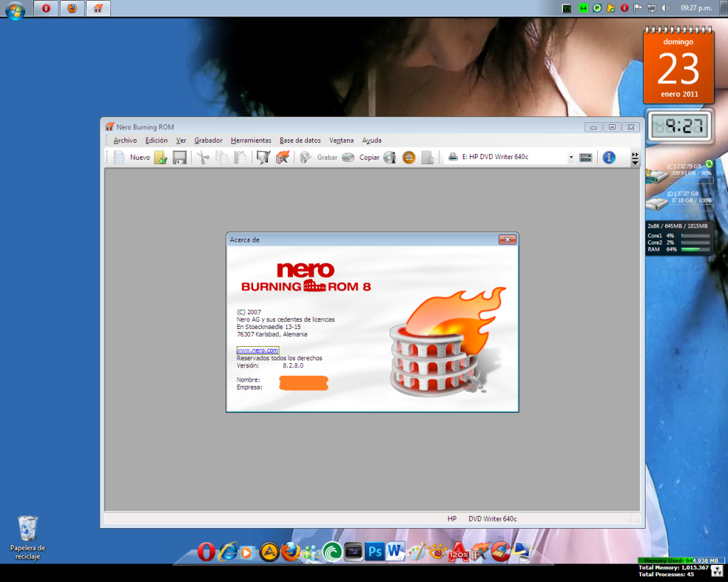Switch to Opera in the top taskbar

click(46, 9)
